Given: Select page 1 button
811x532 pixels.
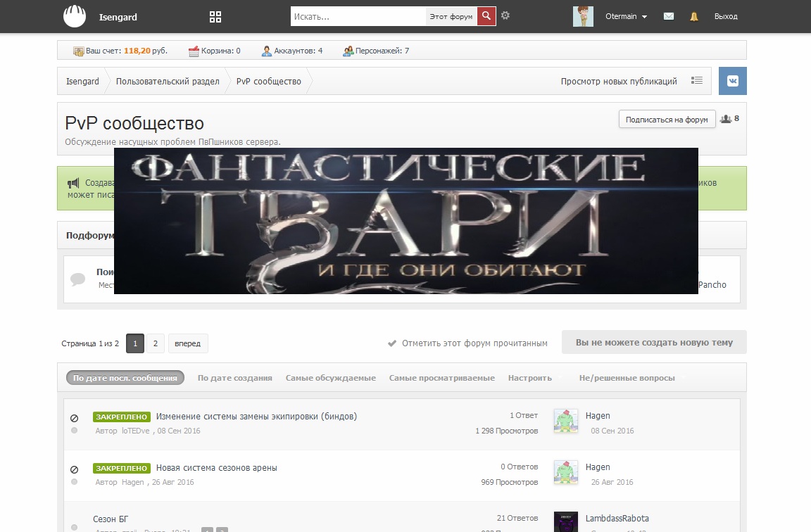Looking at the screenshot, I should click(x=135, y=343).
